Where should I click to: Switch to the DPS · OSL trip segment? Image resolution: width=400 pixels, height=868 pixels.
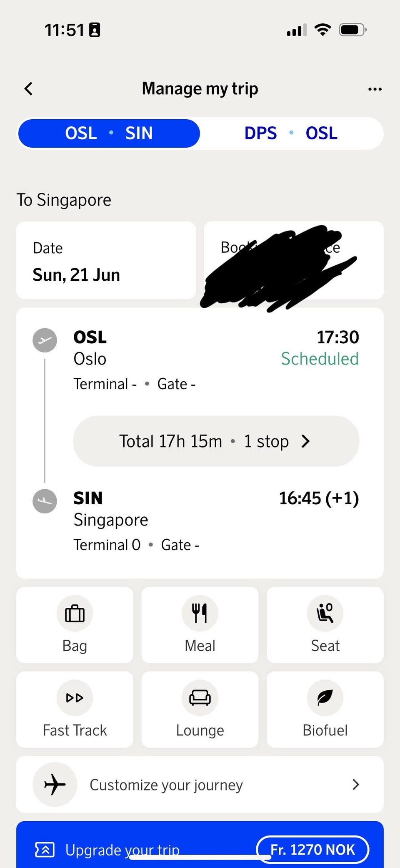[291, 133]
